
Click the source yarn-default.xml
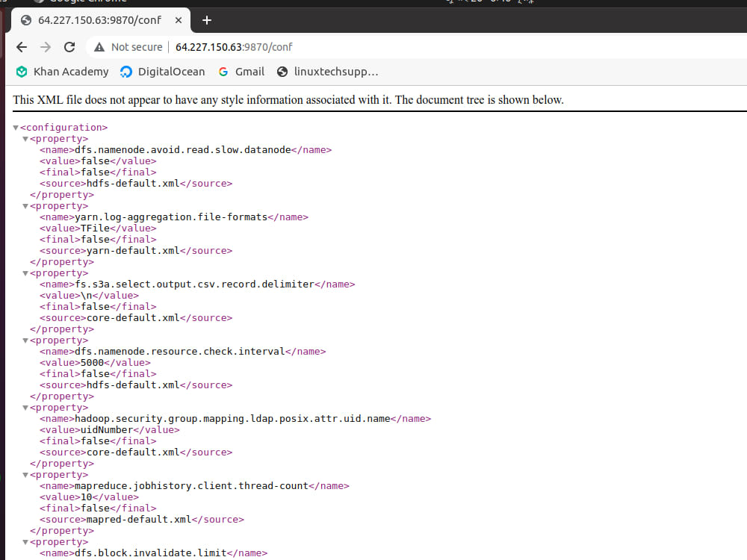[134, 250]
